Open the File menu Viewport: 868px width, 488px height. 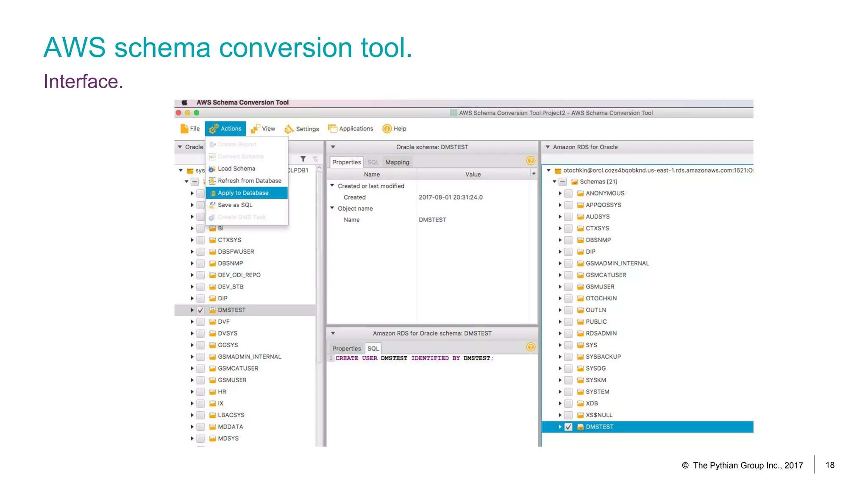(190, 129)
